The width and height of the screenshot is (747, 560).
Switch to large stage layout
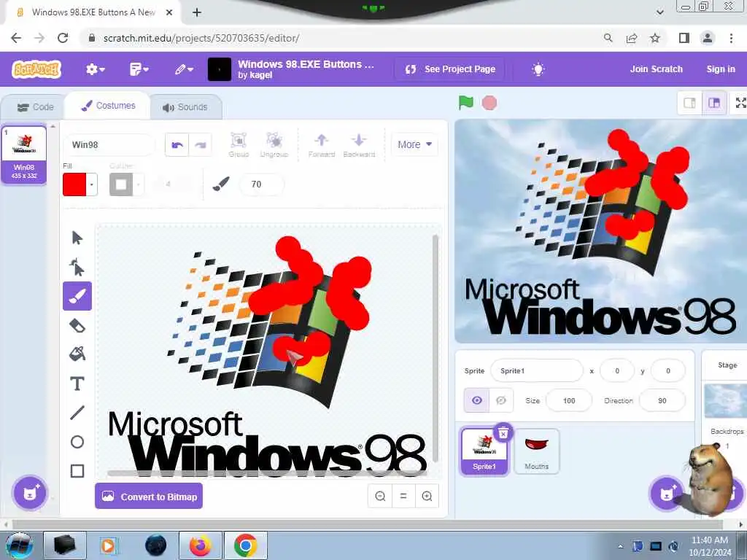pyautogui.click(x=714, y=103)
